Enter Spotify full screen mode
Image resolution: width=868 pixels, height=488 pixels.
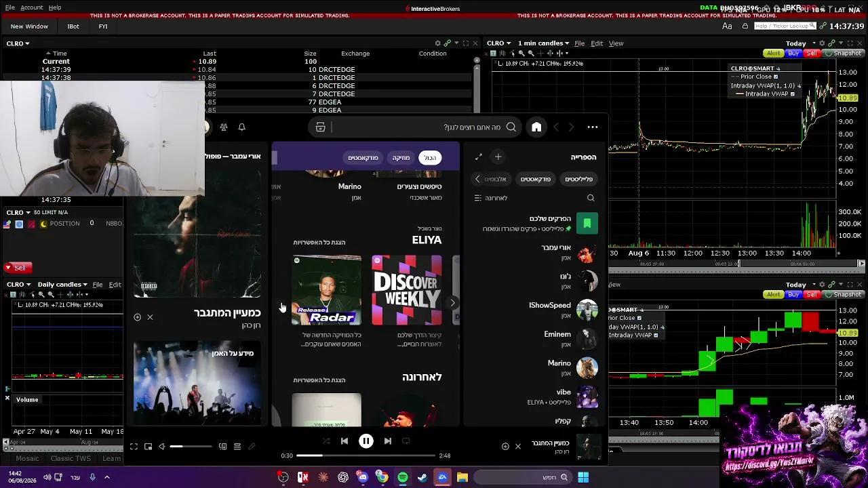tap(134, 447)
